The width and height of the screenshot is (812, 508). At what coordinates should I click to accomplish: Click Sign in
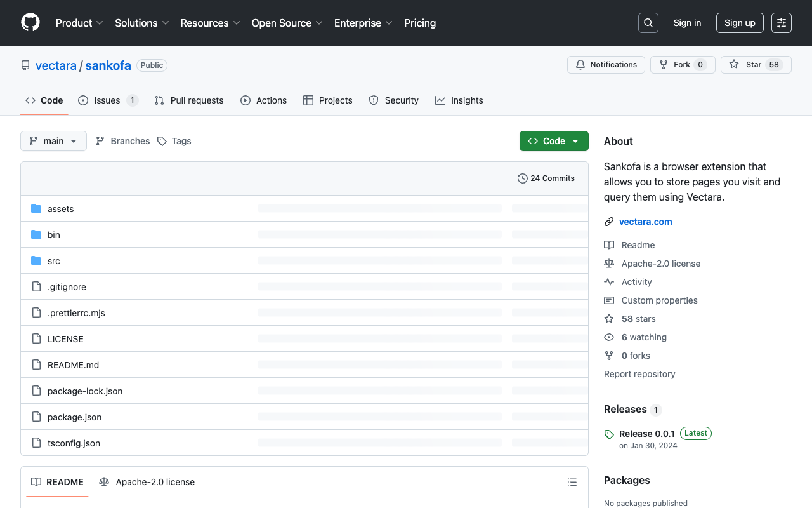[687, 23]
